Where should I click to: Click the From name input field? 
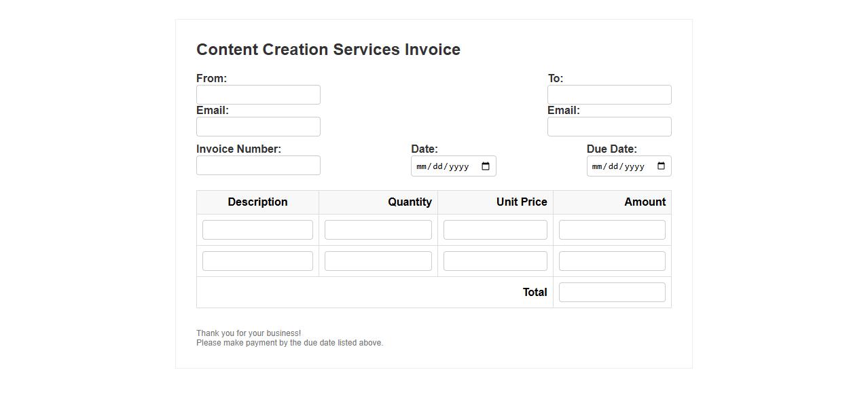(258, 95)
